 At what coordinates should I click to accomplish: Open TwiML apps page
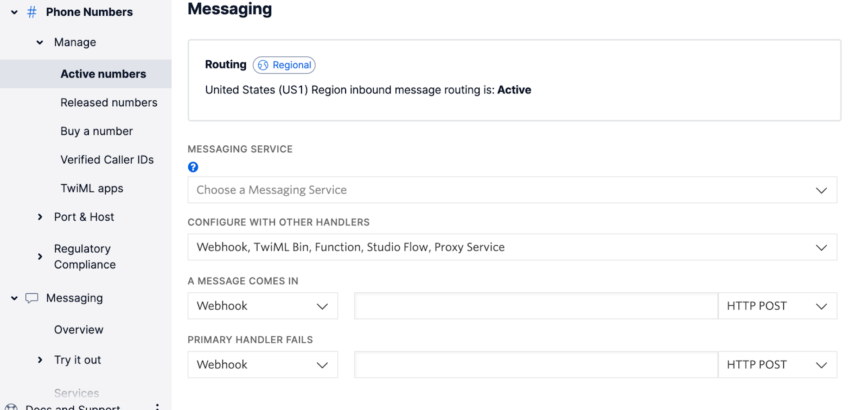(92, 188)
